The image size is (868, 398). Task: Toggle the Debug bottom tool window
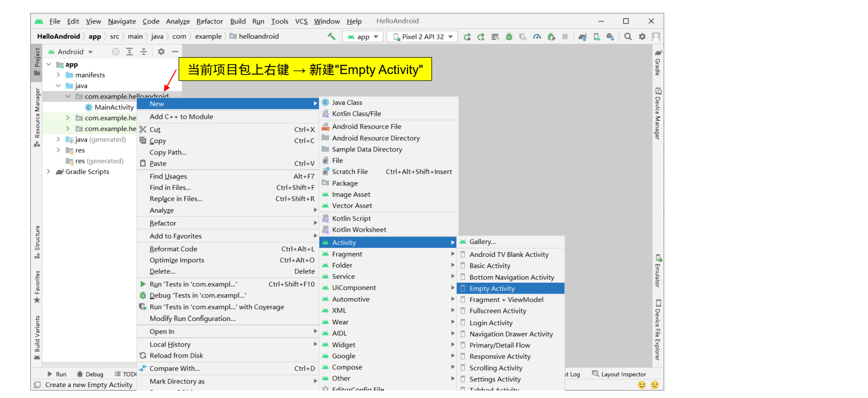click(x=90, y=374)
